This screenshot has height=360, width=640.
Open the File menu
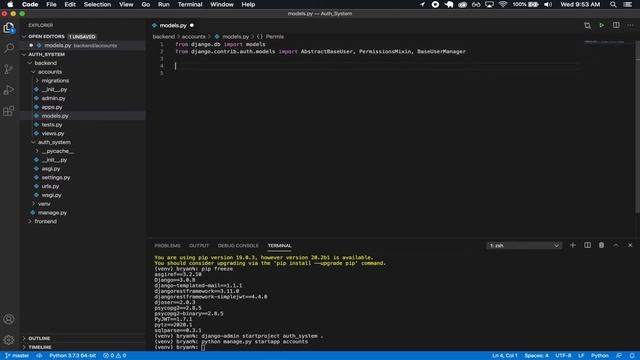click(x=51, y=4)
